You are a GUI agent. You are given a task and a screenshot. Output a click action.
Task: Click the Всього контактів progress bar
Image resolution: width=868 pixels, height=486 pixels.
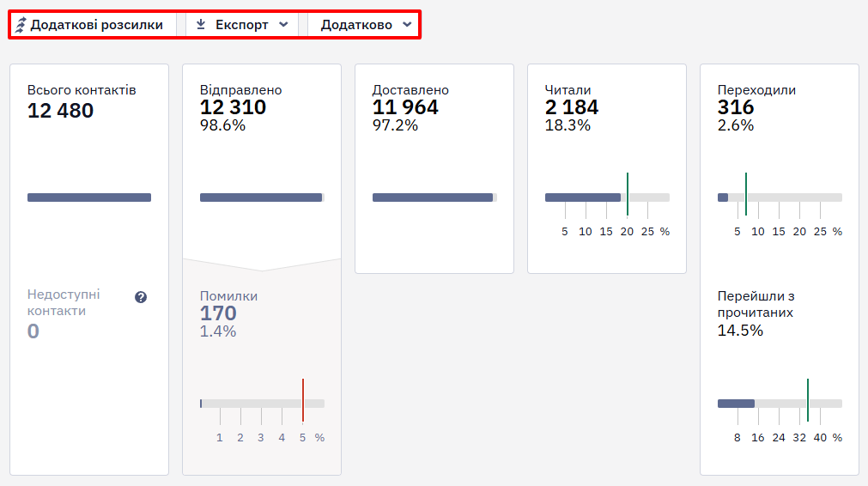tap(89, 197)
